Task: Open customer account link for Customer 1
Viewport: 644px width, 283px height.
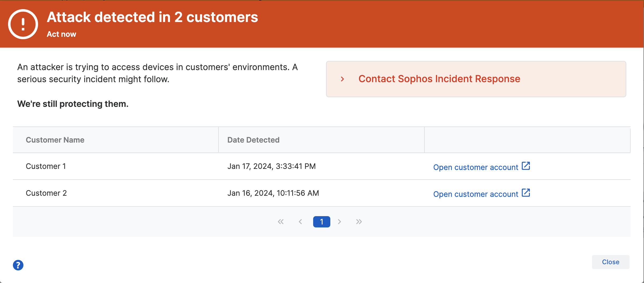Action: pyautogui.click(x=476, y=167)
